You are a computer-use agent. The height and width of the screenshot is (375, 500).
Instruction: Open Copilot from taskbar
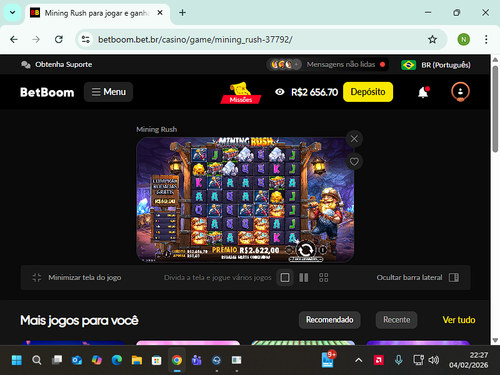(x=97, y=360)
